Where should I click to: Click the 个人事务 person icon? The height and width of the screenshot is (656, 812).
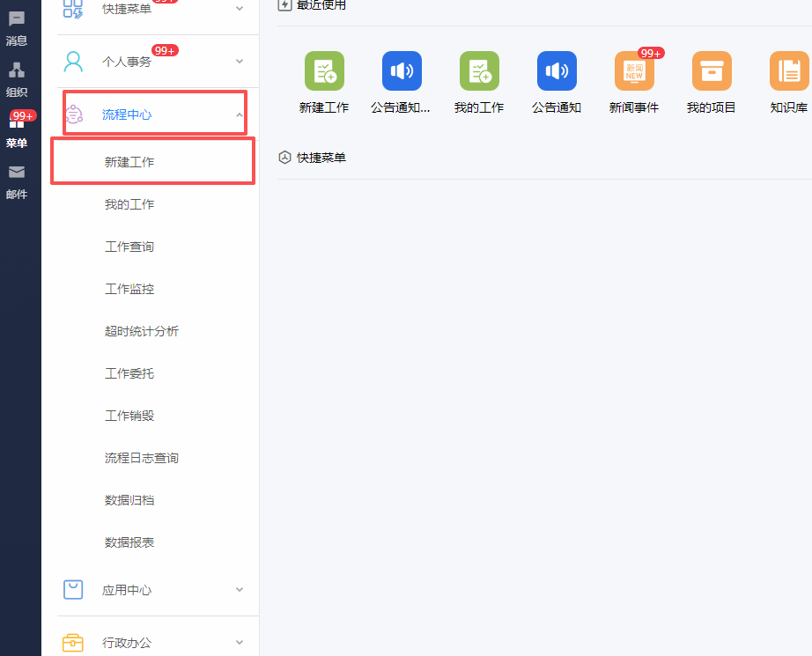coord(73,62)
